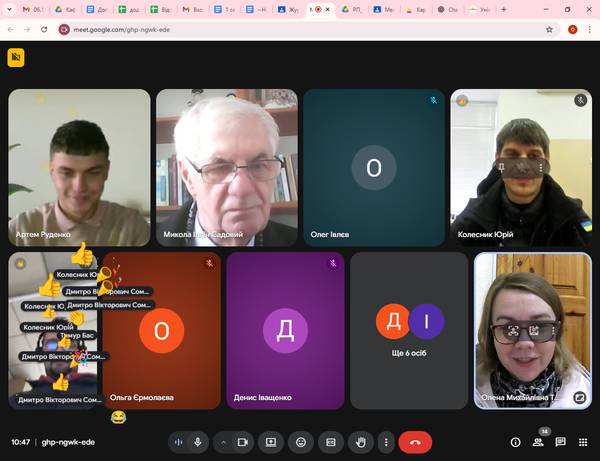Open meeting details info icon
The height and width of the screenshot is (461, 600).
(x=516, y=441)
